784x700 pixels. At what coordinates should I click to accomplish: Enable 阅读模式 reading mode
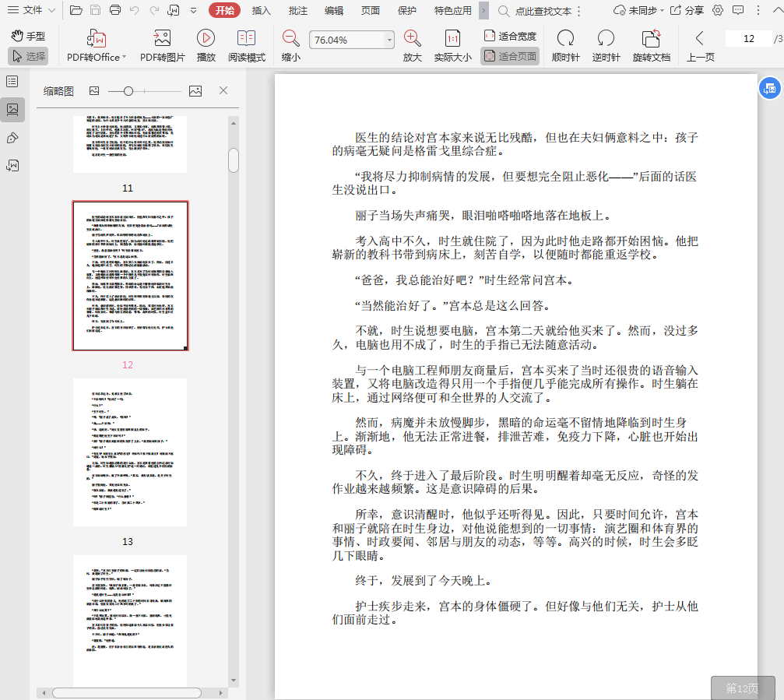click(247, 45)
